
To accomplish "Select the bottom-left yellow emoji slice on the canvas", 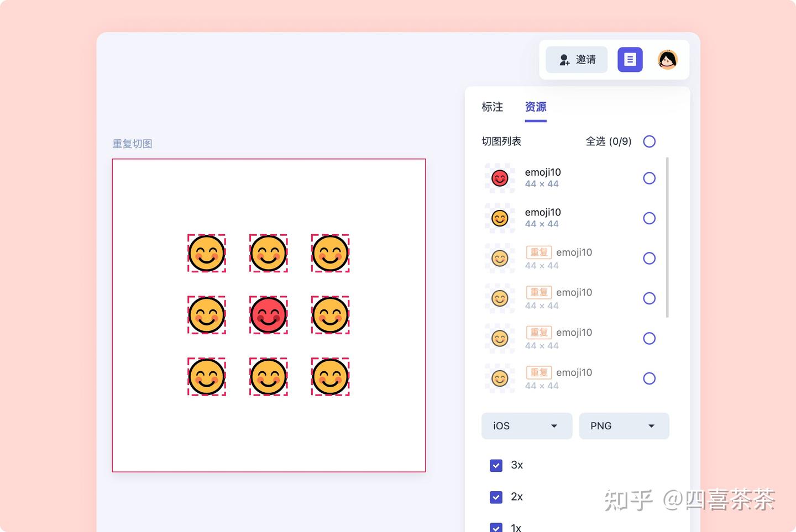I will tap(207, 377).
